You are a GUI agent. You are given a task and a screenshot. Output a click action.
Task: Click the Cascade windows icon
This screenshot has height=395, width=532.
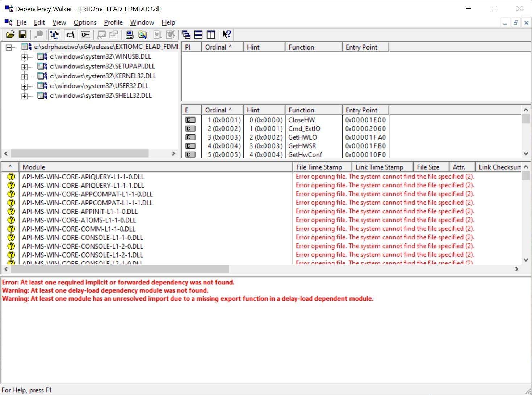coord(186,35)
